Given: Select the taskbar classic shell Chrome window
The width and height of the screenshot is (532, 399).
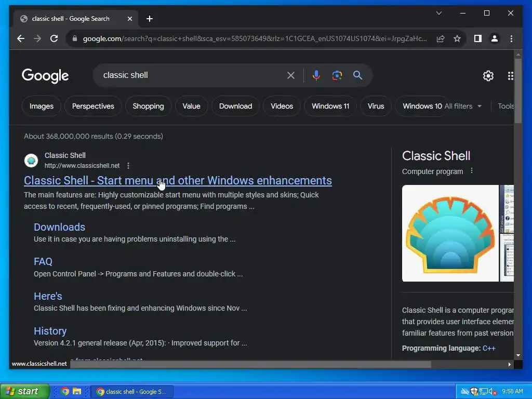Looking at the screenshot, I should pos(132,392).
